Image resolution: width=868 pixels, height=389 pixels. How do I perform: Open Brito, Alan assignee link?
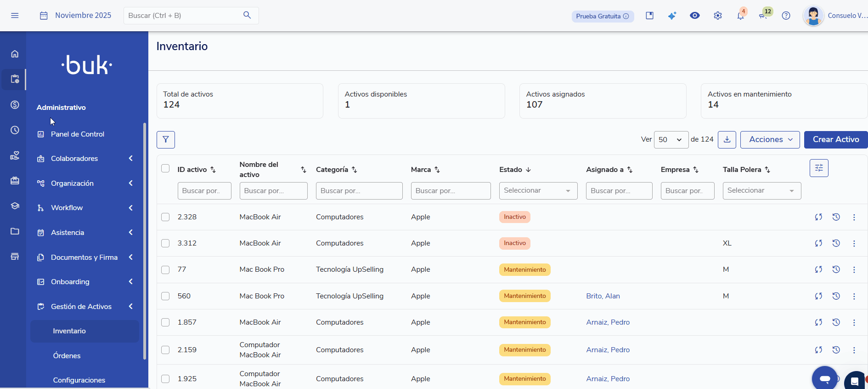click(x=603, y=296)
